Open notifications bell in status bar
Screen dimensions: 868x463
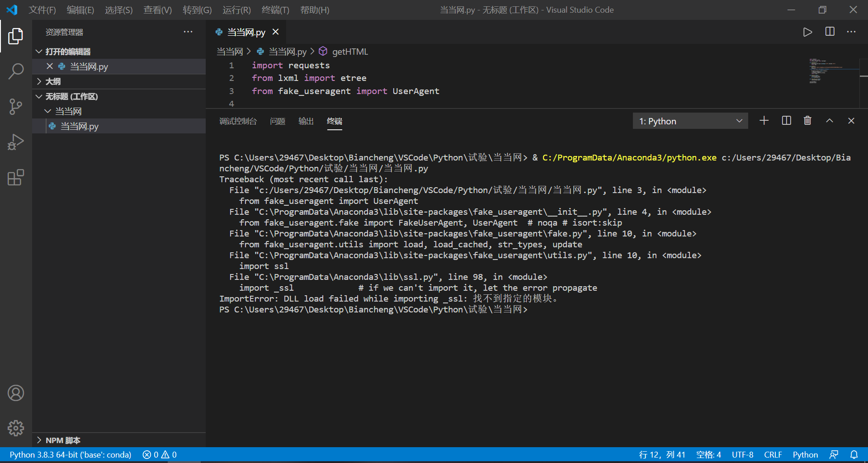pos(854,455)
